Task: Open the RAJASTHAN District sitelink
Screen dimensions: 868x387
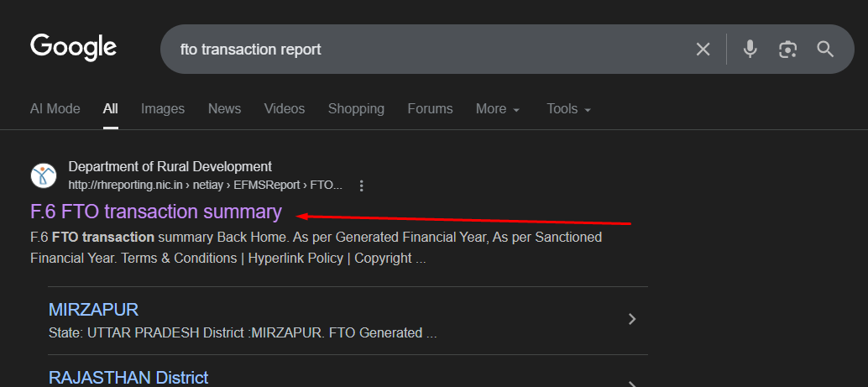Action: click(128, 377)
